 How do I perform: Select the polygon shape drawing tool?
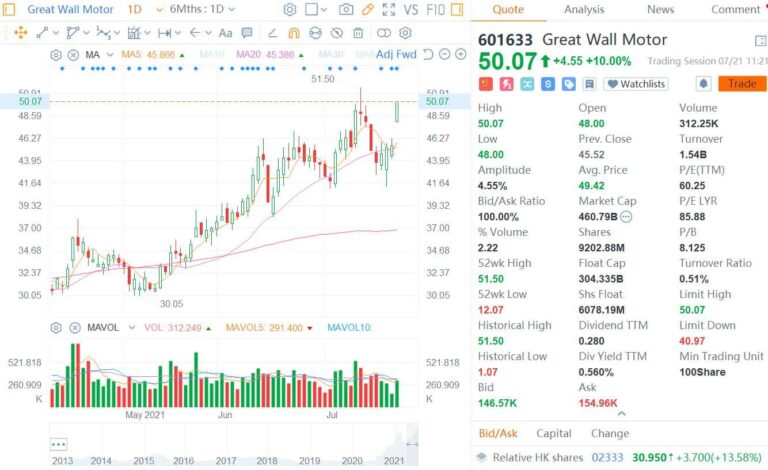click(x=72, y=33)
